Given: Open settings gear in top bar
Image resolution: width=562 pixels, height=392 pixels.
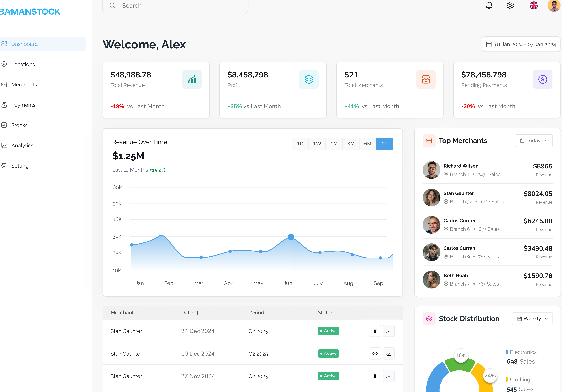Looking at the screenshot, I should click(x=510, y=5).
